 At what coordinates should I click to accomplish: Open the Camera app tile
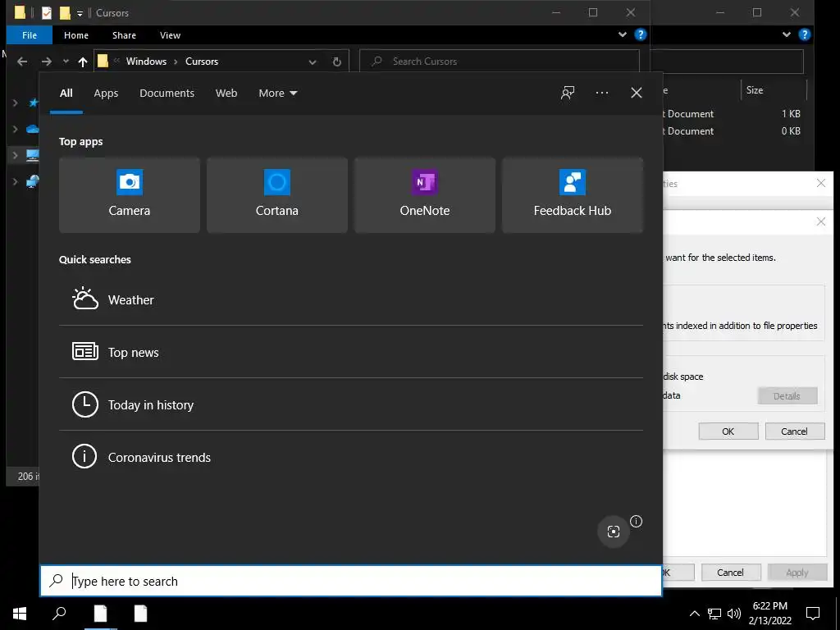(129, 195)
